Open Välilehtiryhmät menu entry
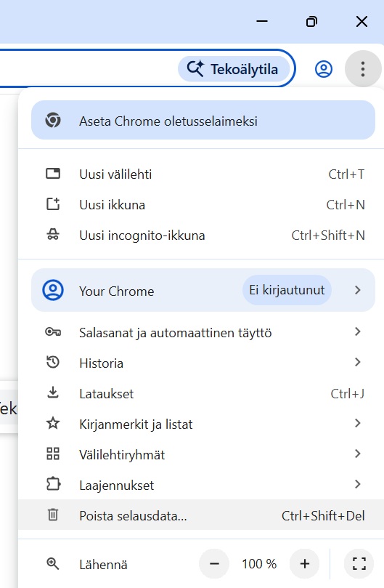The height and width of the screenshot is (588, 384). (201, 454)
